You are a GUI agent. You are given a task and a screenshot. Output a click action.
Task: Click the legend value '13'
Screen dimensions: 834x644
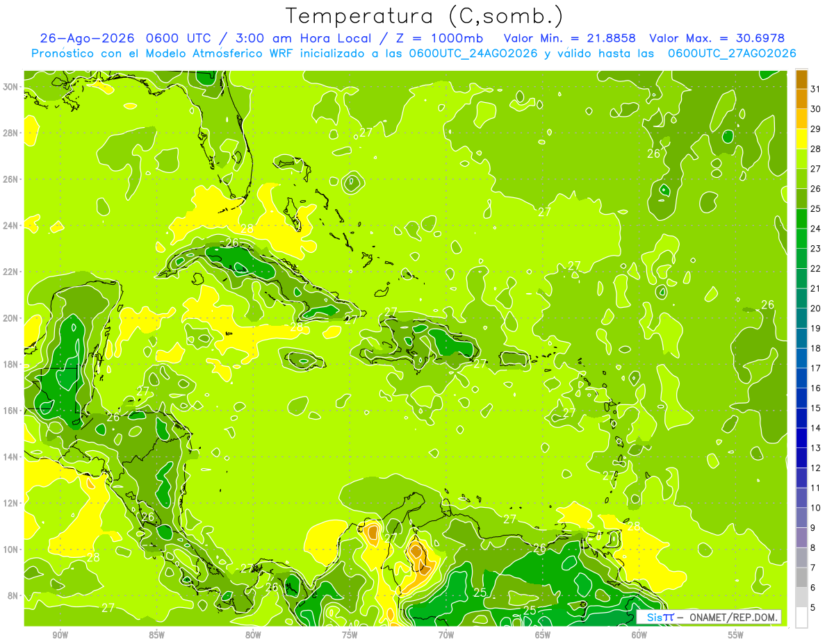[x=816, y=448]
